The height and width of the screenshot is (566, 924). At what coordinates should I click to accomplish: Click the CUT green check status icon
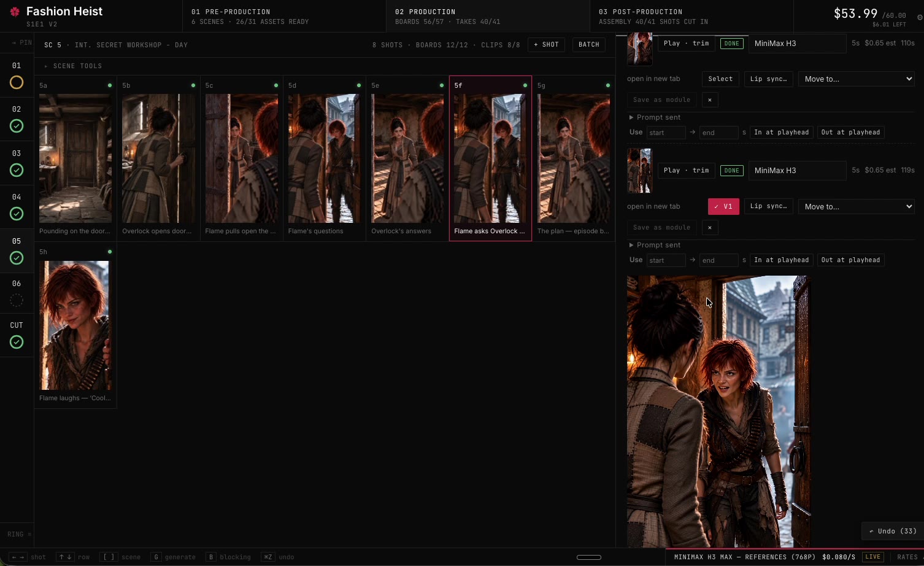17,342
